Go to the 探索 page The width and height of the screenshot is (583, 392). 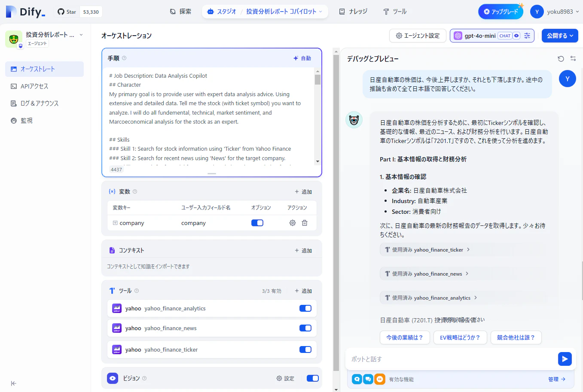click(x=180, y=12)
